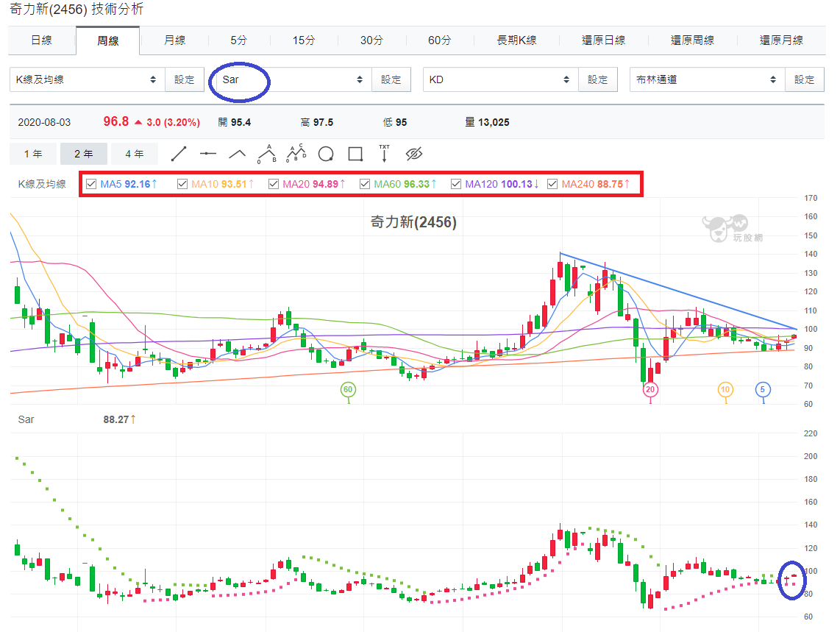The height and width of the screenshot is (632, 840).
Task: Open the 60分 chart tab
Action: coord(439,40)
